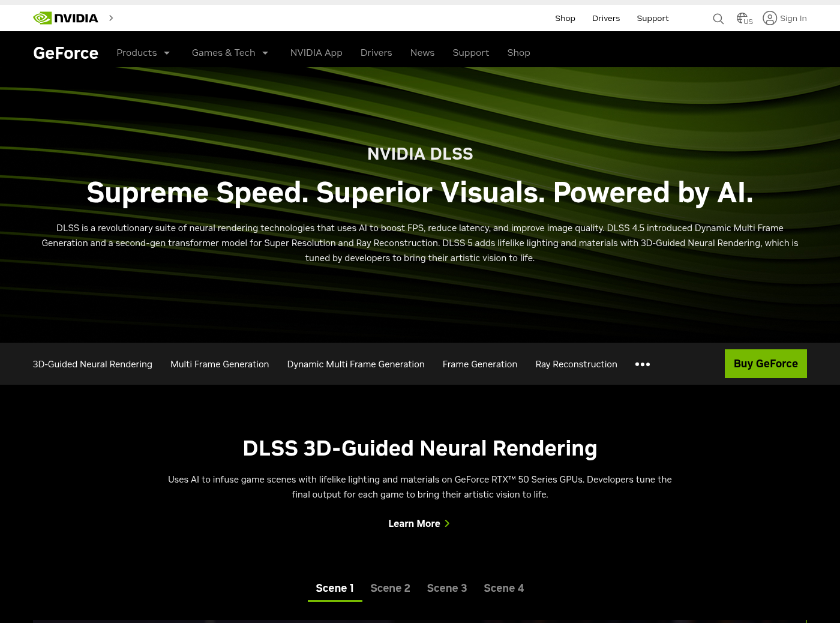Screen dimensions: 840x623
Task: Expand the Games & Tech dropdown menu
Action: [230, 53]
